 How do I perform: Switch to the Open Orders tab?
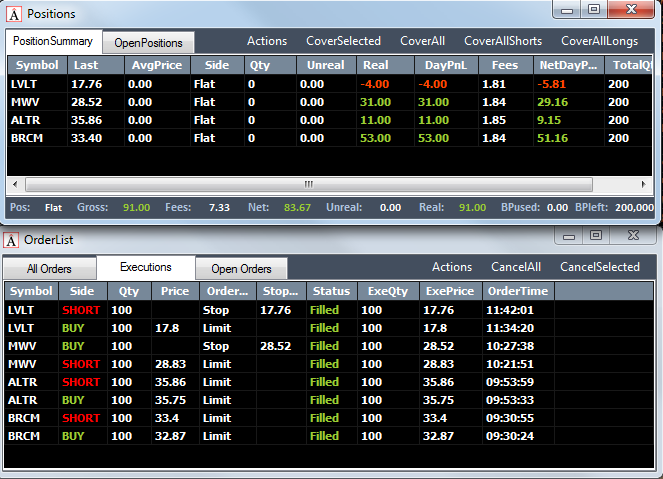click(x=241, y=268)
